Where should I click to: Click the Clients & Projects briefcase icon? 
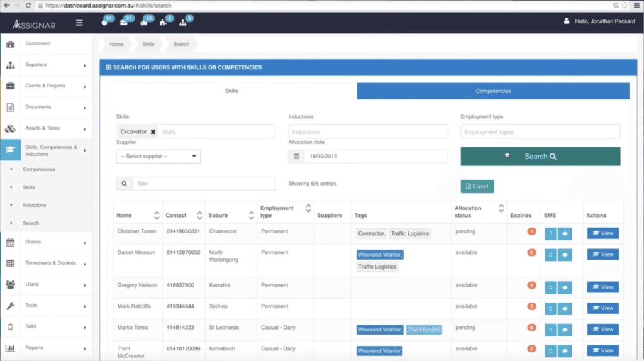point(10,86)
